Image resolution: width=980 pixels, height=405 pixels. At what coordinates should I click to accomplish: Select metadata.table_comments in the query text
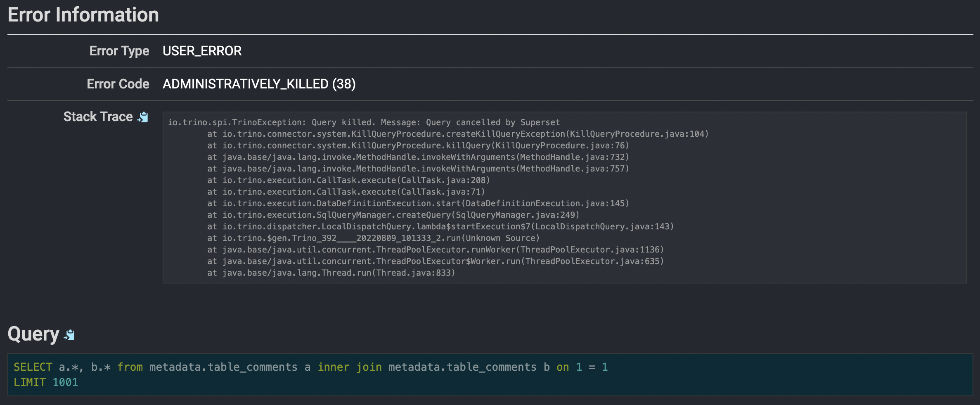coord(224,367)
